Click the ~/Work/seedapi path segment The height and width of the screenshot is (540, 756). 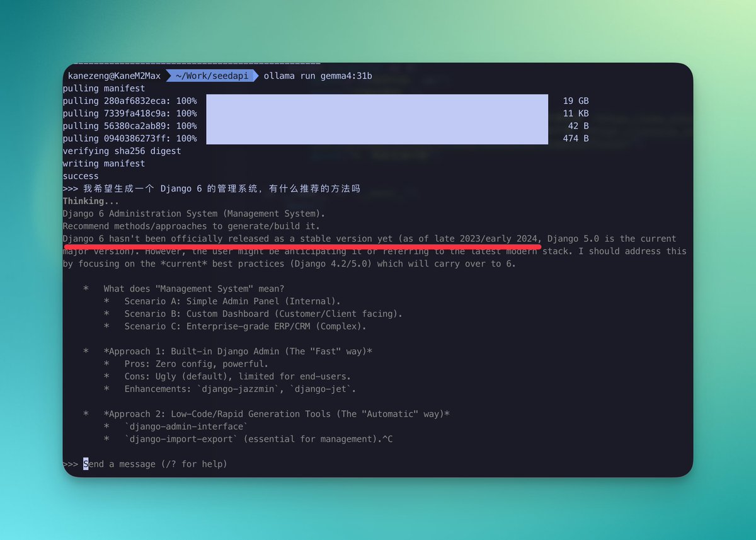214,76
